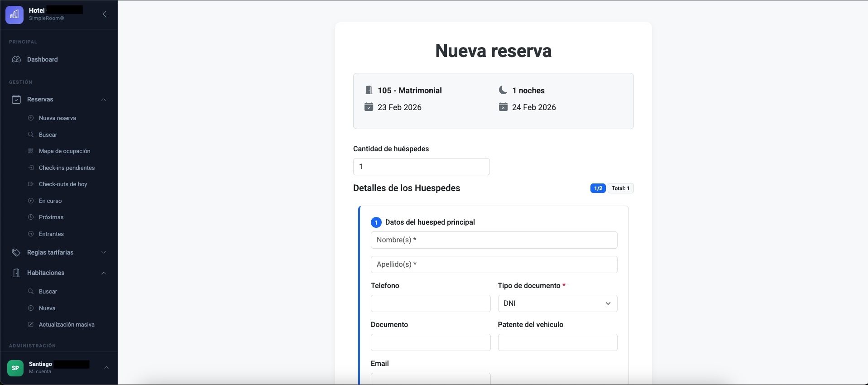
Task: Click the SP user avatar
Action: coord(15,368)
